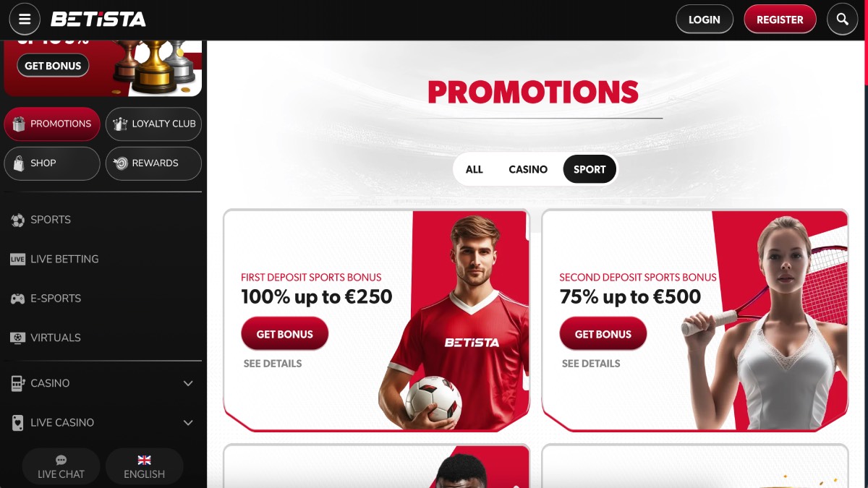
Task: Switch to the All promotions filter
Action: point(475,169)
